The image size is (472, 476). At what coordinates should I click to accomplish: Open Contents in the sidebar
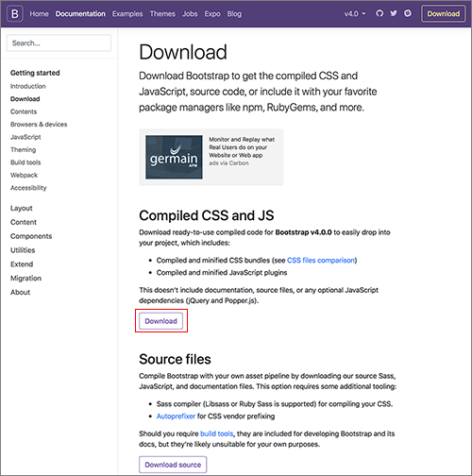pos(24,111)
